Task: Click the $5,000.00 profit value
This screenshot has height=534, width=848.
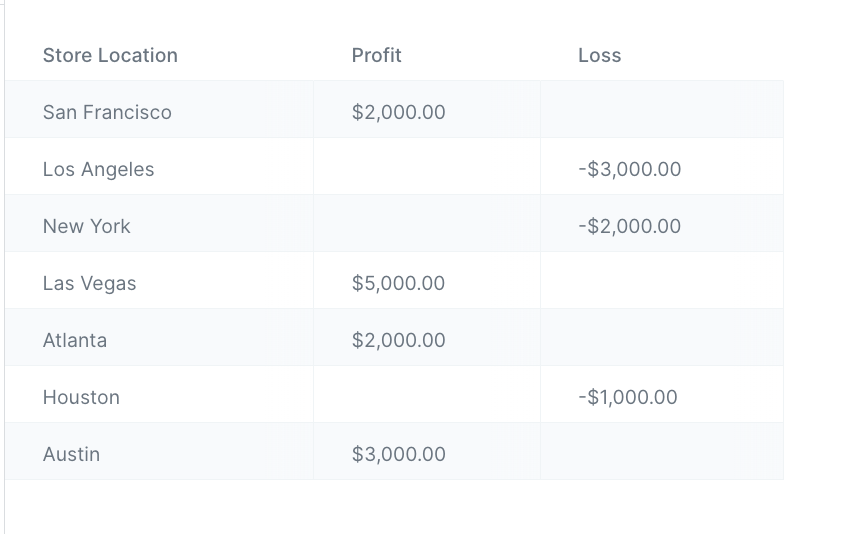Action: coord(398,284)
